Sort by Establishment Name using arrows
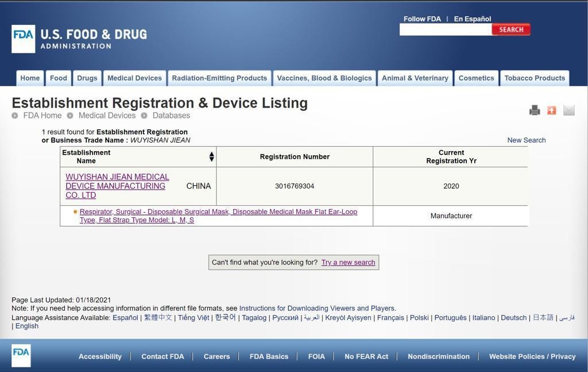Image resolution: width=588 pixels, height=372 pixels. coord(211,156)
